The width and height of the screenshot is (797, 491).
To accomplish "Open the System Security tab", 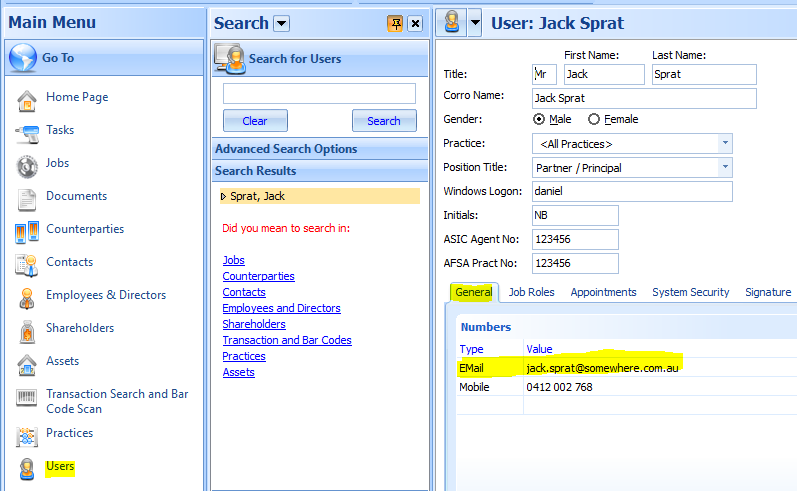I will coord(690,292).
